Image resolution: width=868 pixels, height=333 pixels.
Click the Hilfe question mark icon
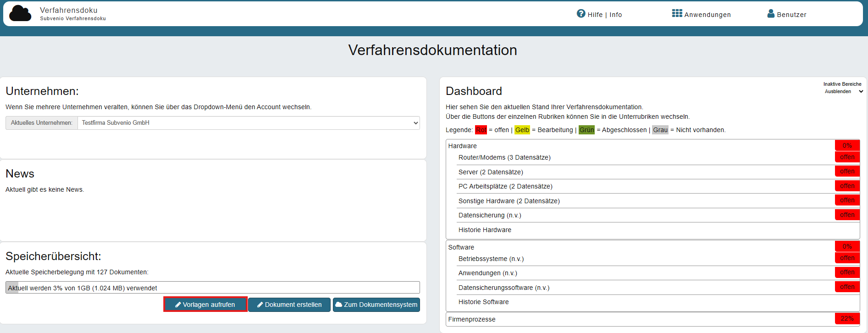[581, 14]
